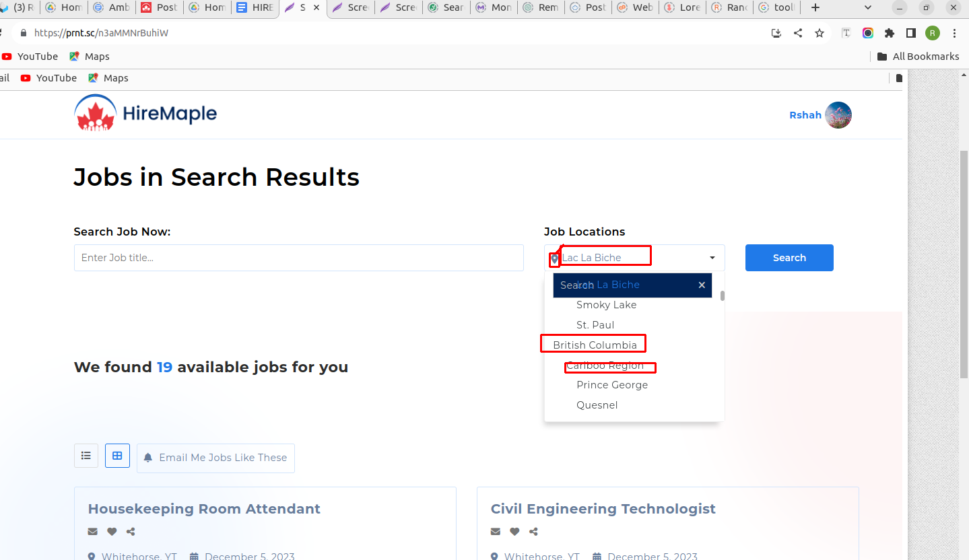Open the tab search chevron dropdown
The height and width of the screenshot is (560, 969).
[868, 7]
